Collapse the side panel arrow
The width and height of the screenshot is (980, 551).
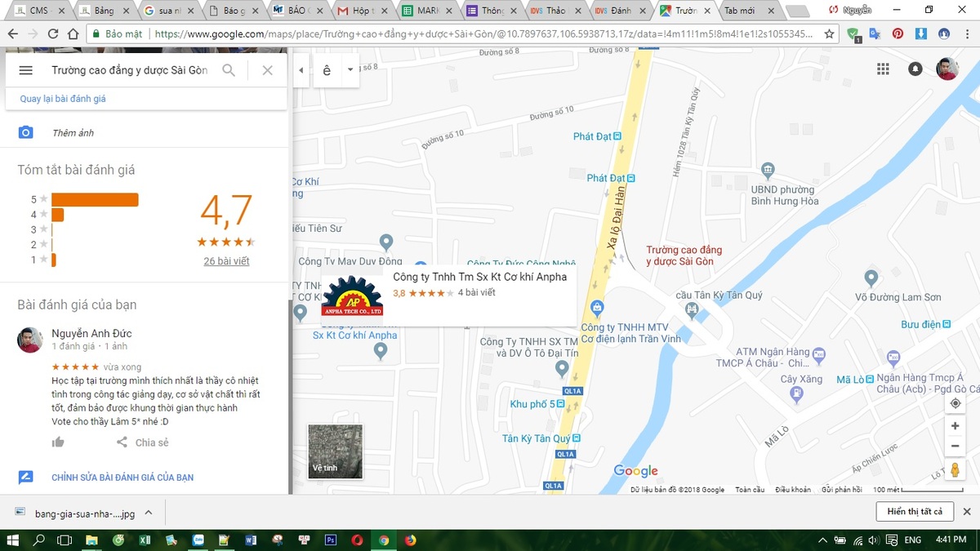click(301, 70)
